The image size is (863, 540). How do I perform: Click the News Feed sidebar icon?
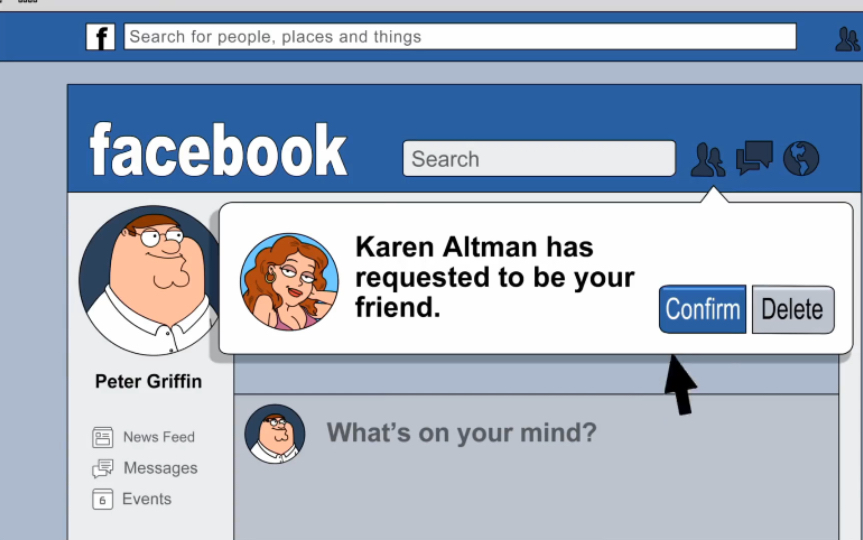coord(102,438)
